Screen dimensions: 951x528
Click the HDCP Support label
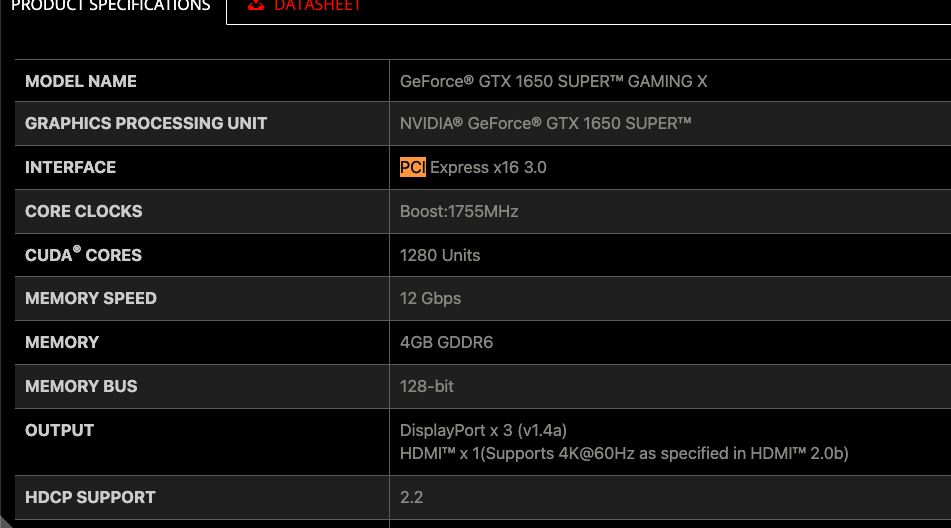[90, 497]
